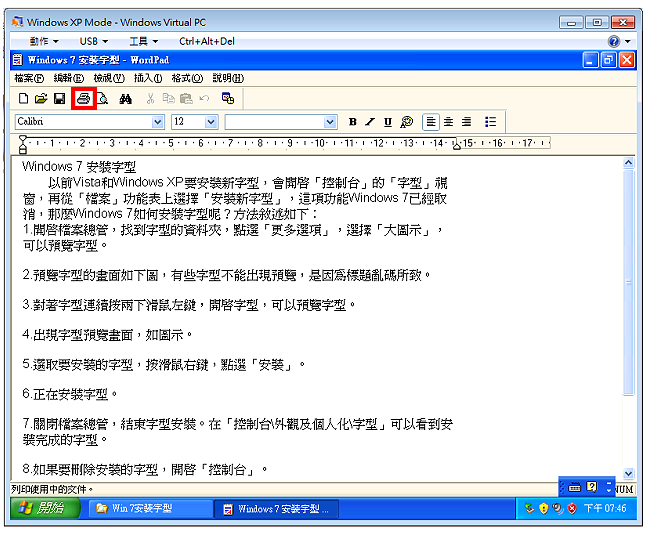The width and height of the screenshot is (648, 533).
Task: Click the line "4.出現字型預覽畫面"
Action: click(107, 335)
